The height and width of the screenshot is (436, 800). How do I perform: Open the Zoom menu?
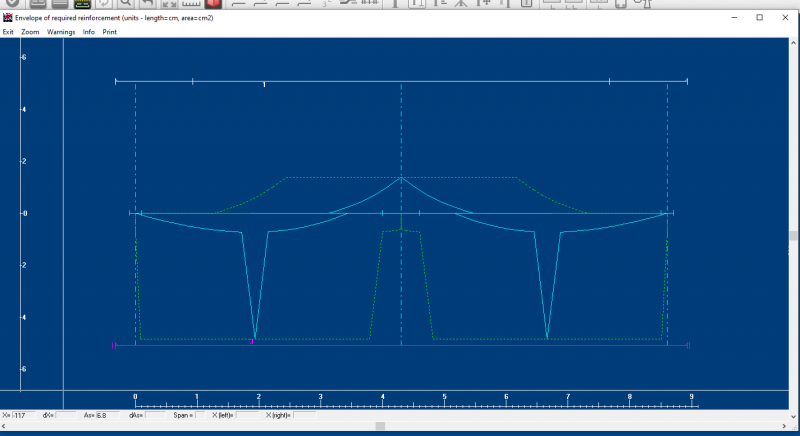[x=30, y=32]
